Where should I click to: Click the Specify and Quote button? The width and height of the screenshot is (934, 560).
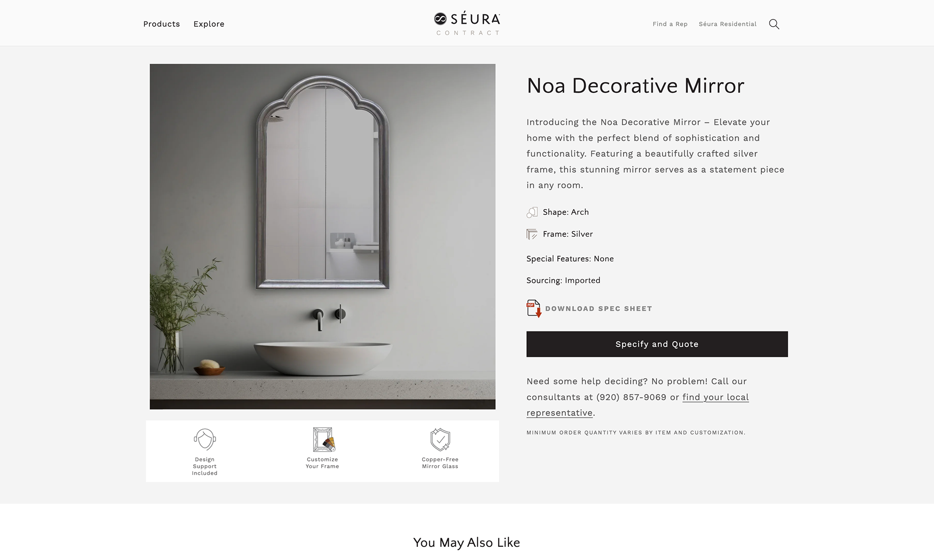[657, 344]
